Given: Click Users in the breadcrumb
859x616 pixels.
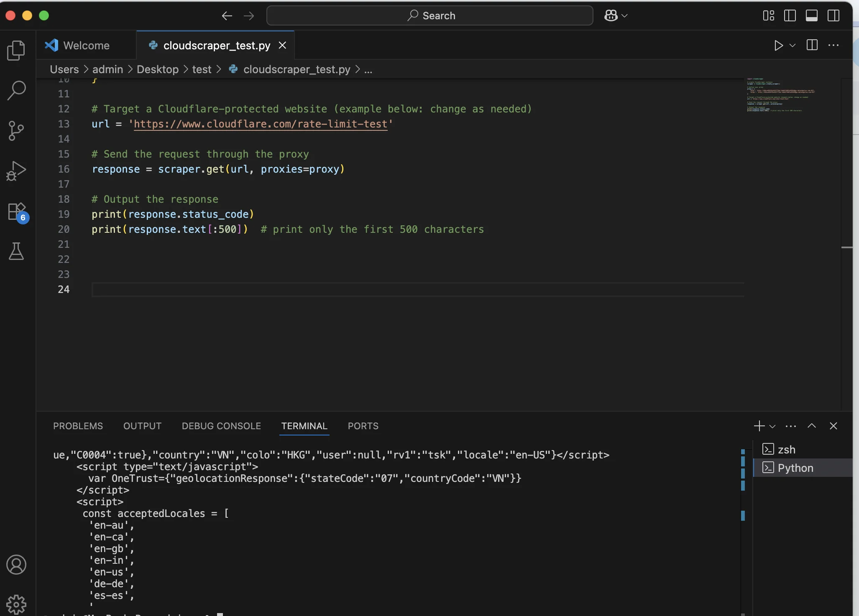Looking at the screenshot, I should 64,69.
